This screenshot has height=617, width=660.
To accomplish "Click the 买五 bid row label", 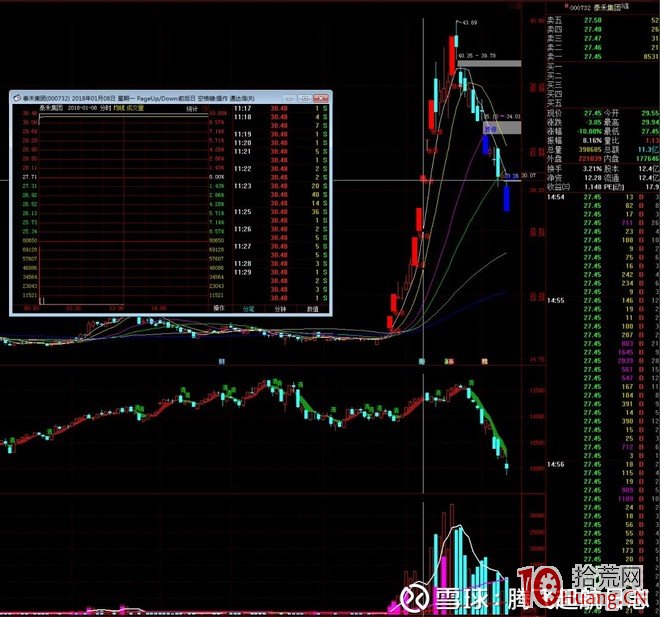I will coord(554,103).
